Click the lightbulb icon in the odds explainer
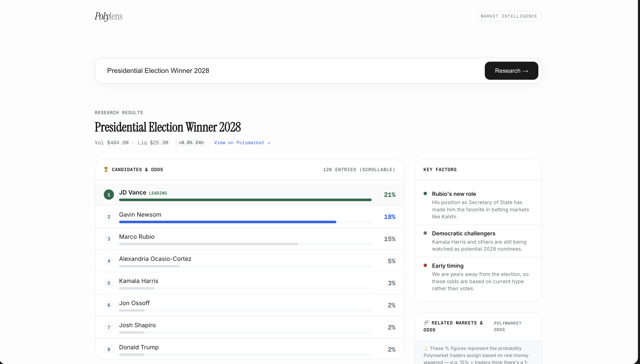This screenshot has width=640, height=364. [426, 348]
